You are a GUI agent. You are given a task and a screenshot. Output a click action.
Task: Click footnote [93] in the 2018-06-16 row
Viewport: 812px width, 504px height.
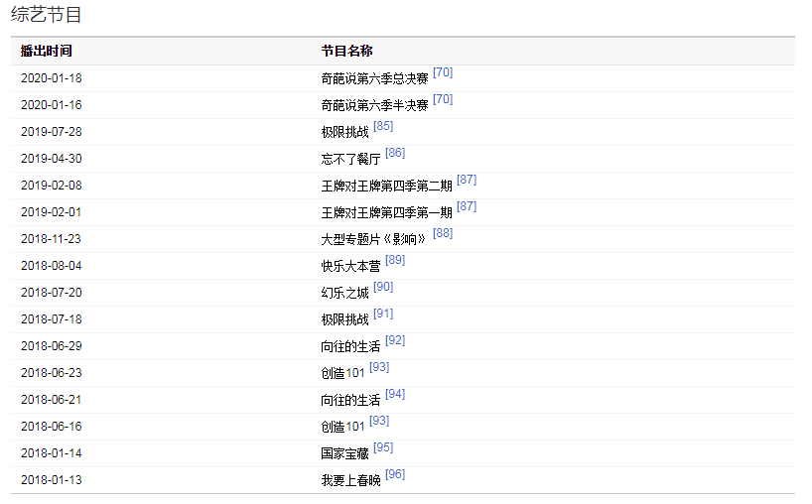[379, 421]
